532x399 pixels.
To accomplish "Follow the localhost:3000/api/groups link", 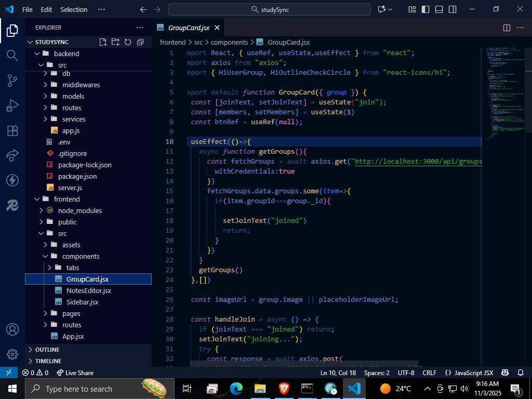I will [x=418, y=161].
